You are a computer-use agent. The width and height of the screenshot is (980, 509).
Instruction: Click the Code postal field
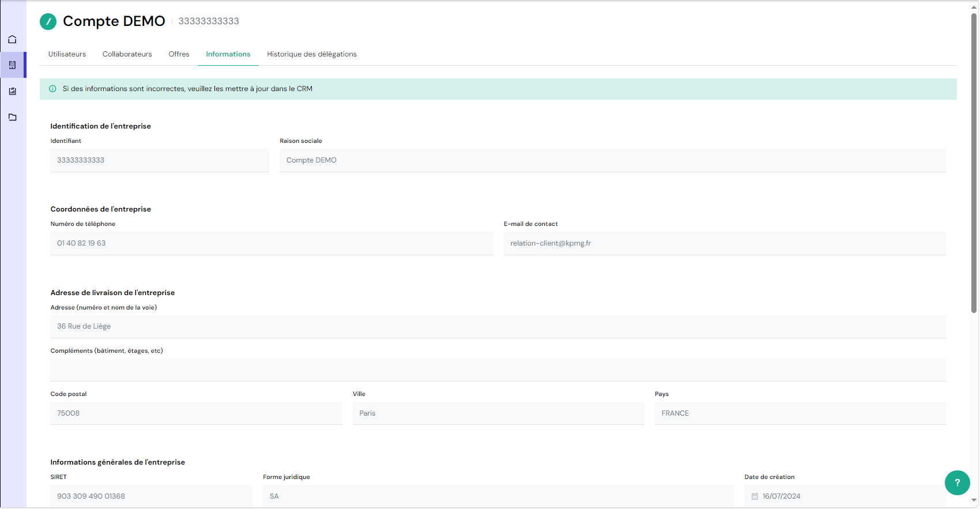point(196,413)
